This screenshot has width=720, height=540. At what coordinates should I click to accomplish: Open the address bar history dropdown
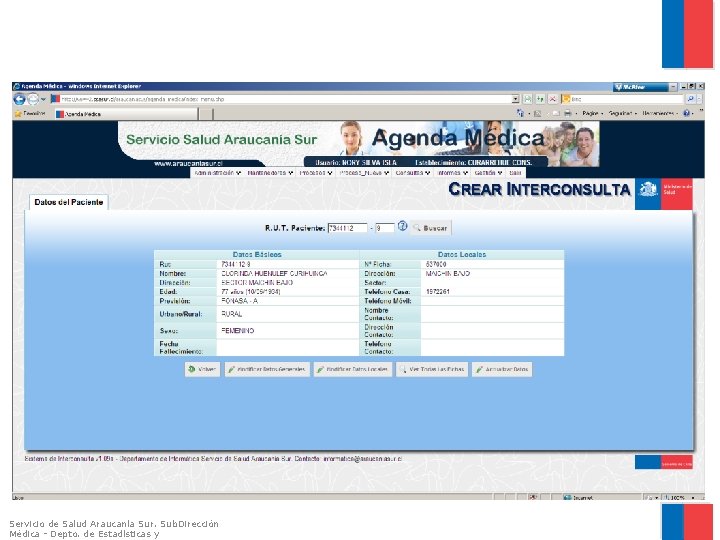coord(515,99)
